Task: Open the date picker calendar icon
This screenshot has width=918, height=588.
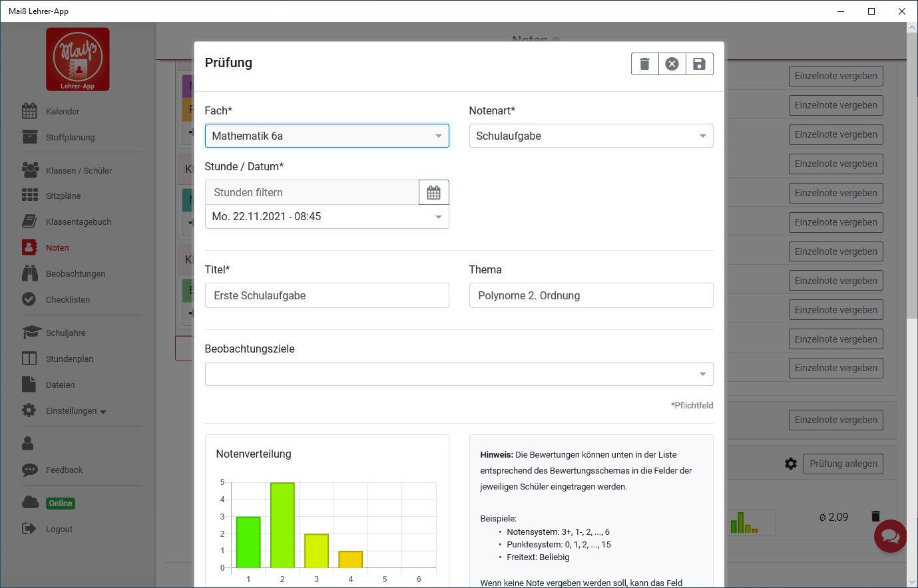Action: 434,192
